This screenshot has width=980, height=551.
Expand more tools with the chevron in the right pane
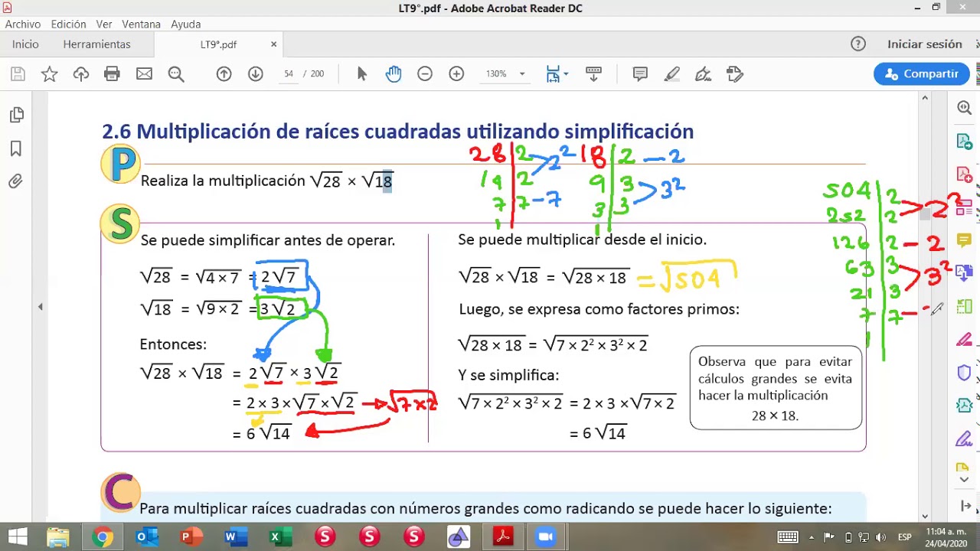[x=964, y=481]
